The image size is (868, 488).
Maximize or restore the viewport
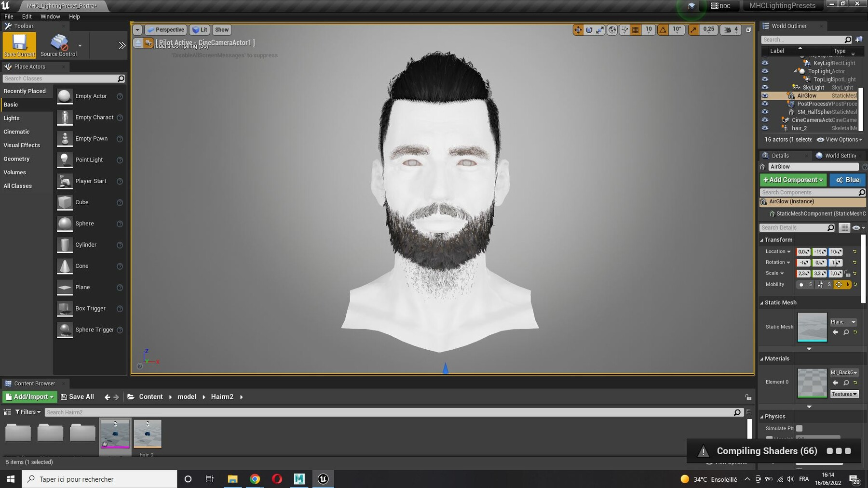[748, 30]
